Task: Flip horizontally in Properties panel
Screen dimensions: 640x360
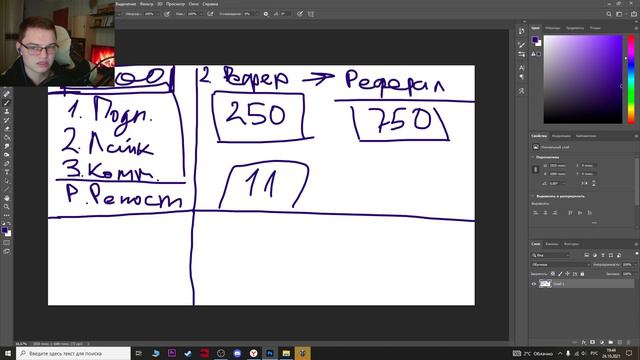Action: click(x=585, y=183)
